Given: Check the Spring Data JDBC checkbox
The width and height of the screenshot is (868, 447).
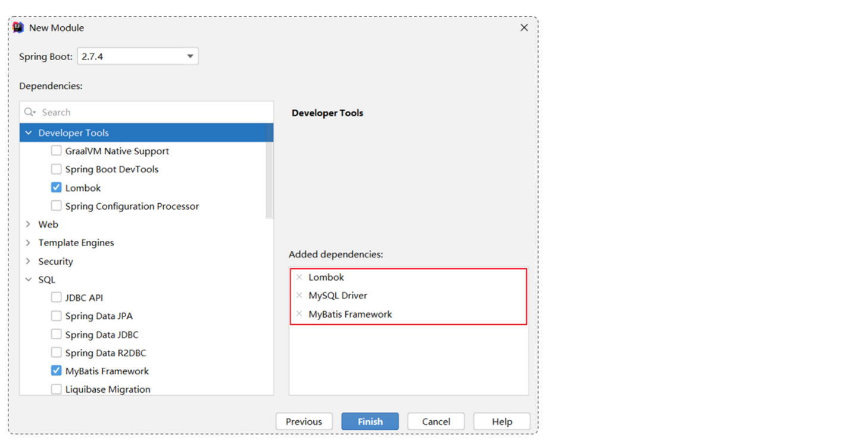Looking at the screenshot, I should coord(56,334).
